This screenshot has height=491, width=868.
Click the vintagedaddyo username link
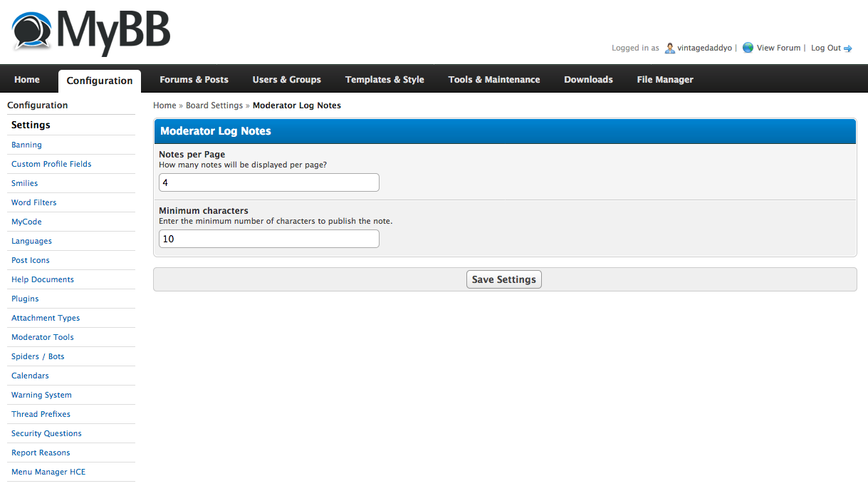(704, 48)
